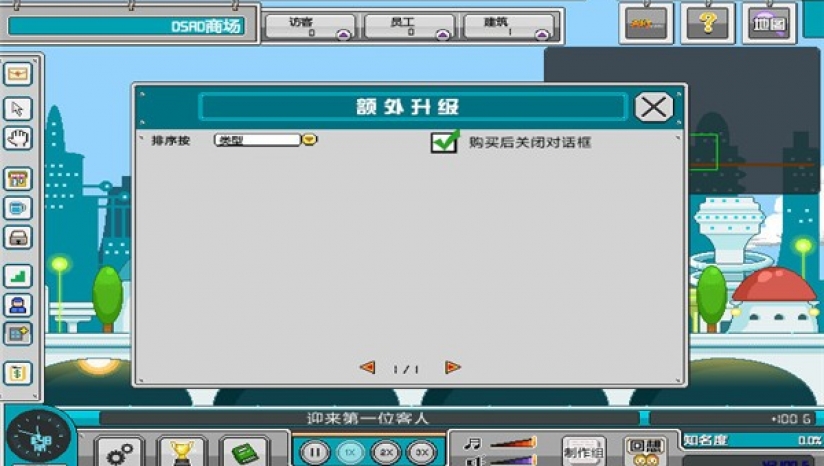Open the 地图 map button

tap(769, 24)
